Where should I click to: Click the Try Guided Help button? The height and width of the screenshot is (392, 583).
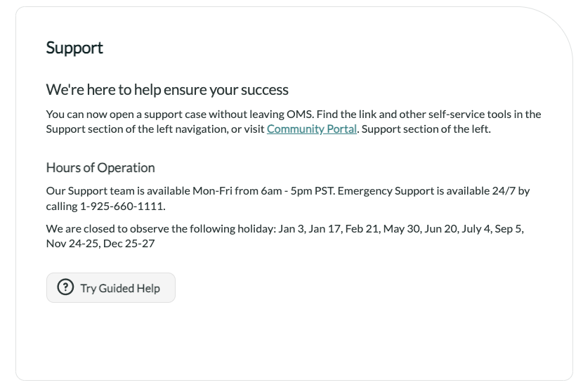pos(111,288)
